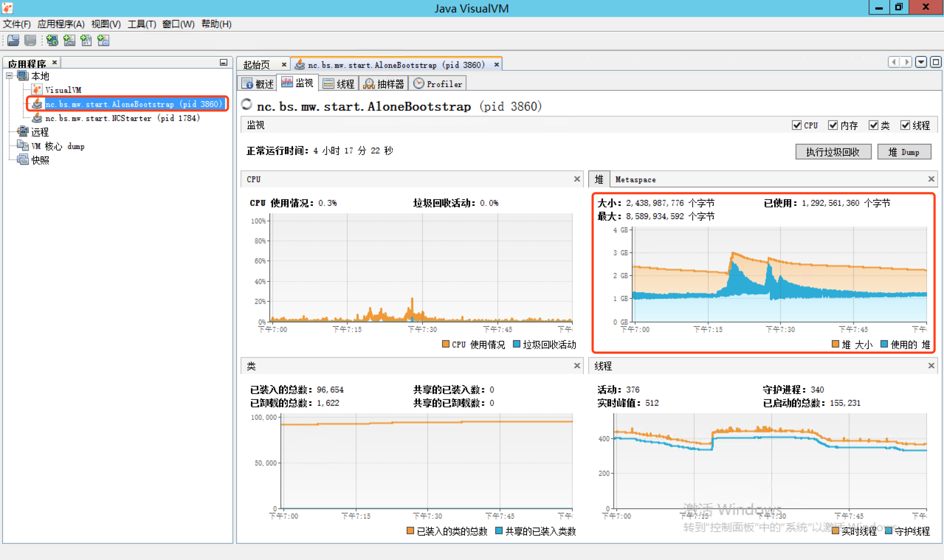The width and height of the screenshot is (944, 560).
Task: Open the 概述 overview tab
Action: (258, 84)
